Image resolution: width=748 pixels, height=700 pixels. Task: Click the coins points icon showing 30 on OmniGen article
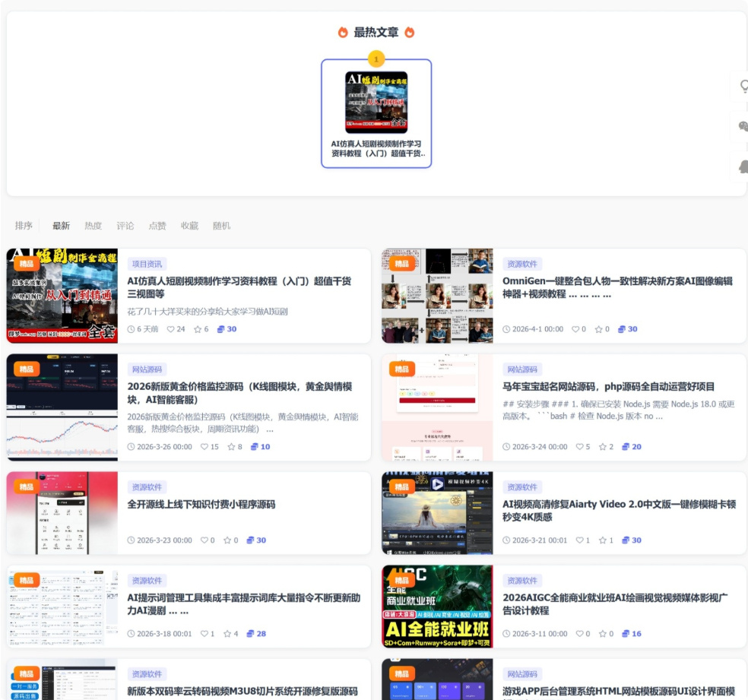point(621,329)
